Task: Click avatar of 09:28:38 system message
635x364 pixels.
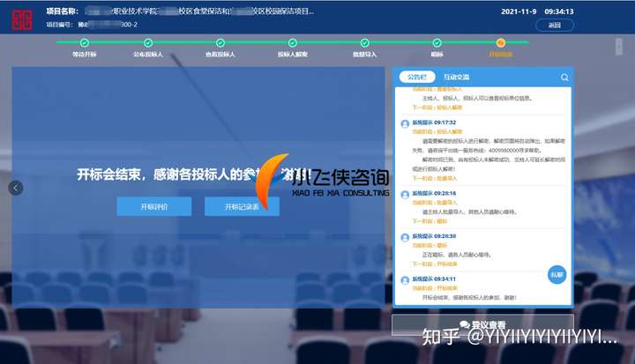Action: point(405,238)
